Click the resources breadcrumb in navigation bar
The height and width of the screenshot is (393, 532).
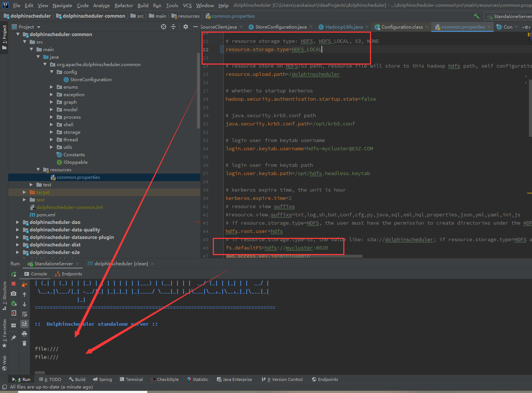point(185,16)
